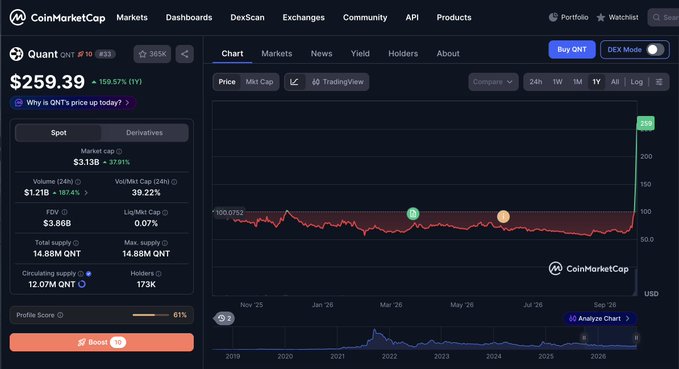Screen dimensions: 679x369
Task: Expand volume details chevron
Action: coord(86,193)
